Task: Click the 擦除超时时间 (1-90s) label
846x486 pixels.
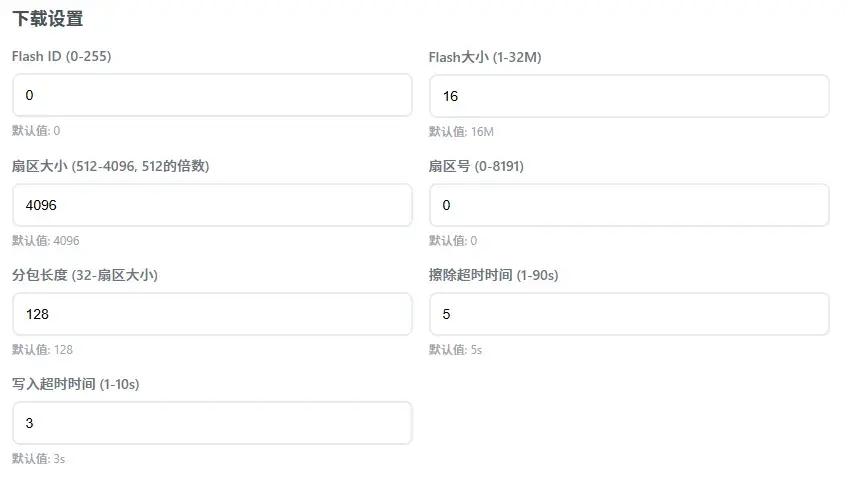Action: click(x=493, y=275)
